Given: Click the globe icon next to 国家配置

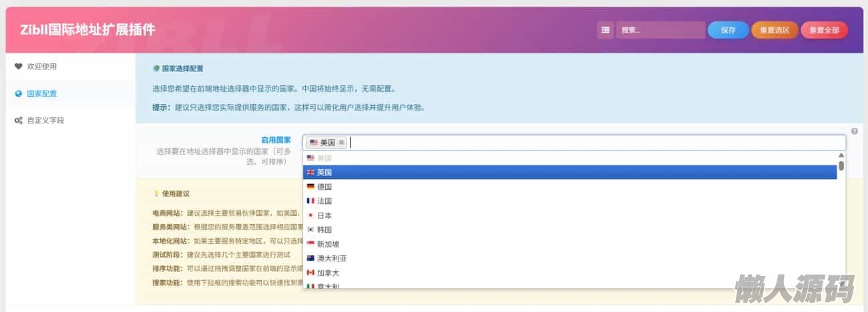Looking at the screenshot, I should (19, 93).
